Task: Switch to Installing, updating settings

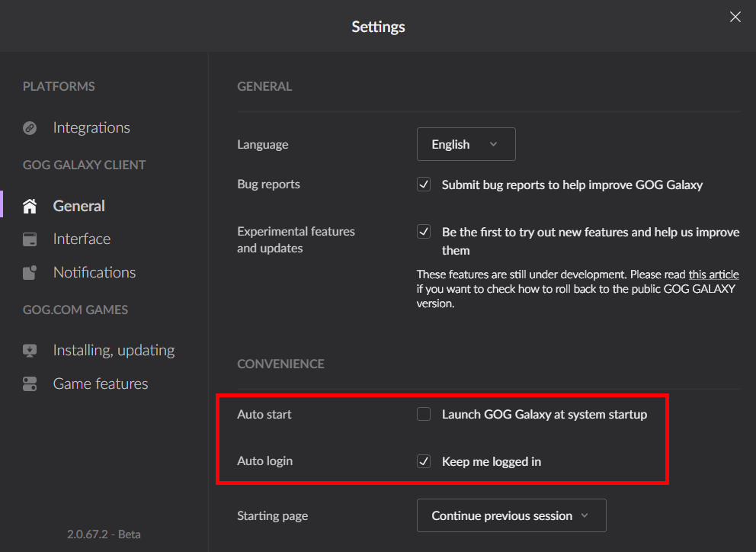Action: [x=114, y=350]
